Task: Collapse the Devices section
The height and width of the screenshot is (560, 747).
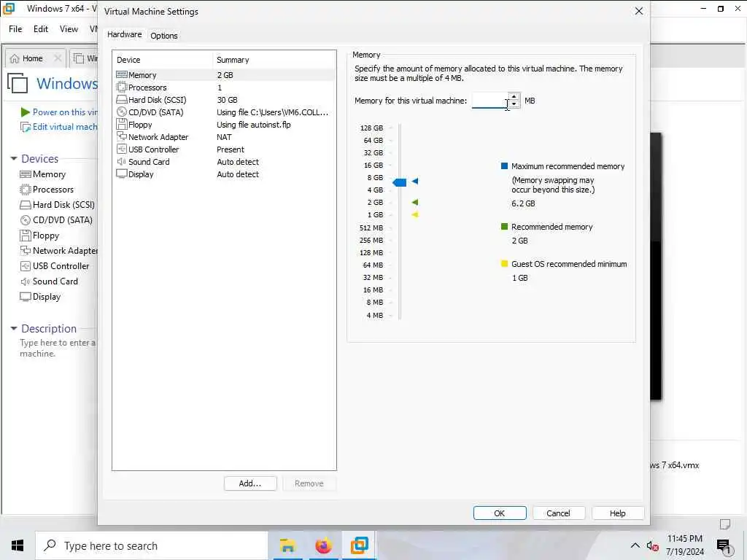Action: click(x=14, y=158)
